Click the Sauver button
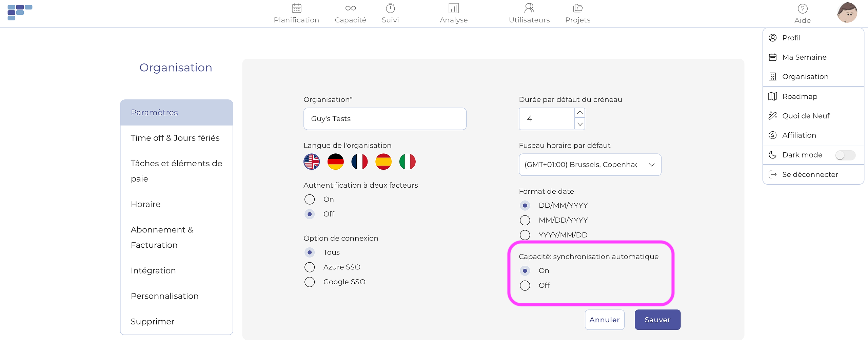The width and height of the screenshot is (868, 359). 657,320
